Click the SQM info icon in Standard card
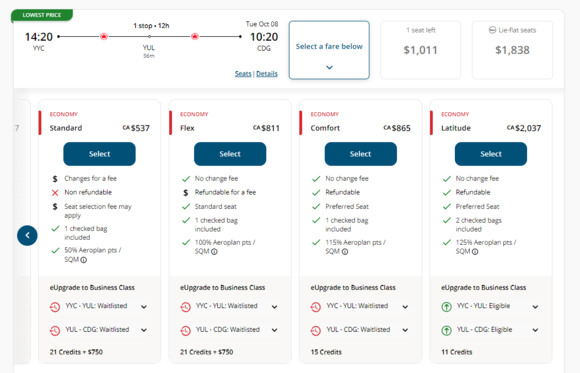This screenshot has width=580, height=373. click(84, 260)
